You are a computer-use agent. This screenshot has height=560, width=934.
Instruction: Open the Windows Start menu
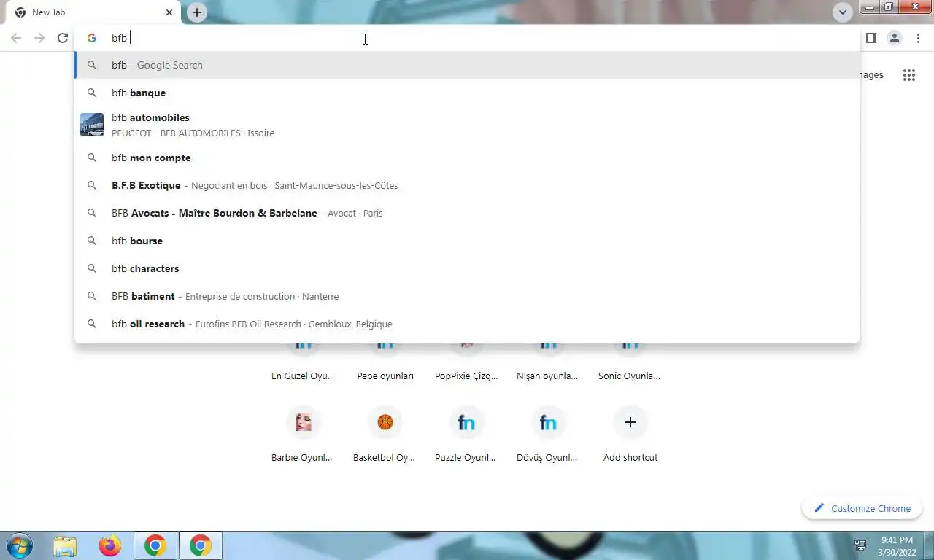tap(19, 545)
